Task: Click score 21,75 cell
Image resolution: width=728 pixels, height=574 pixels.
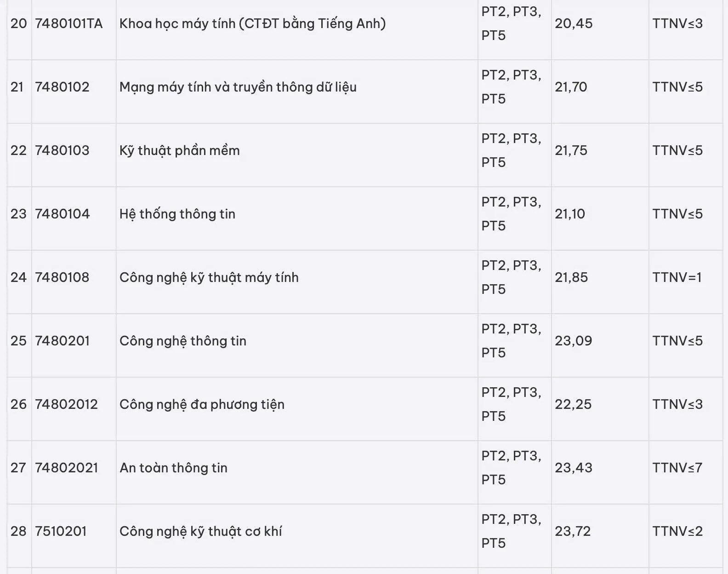Action: (x=571, y=150)
